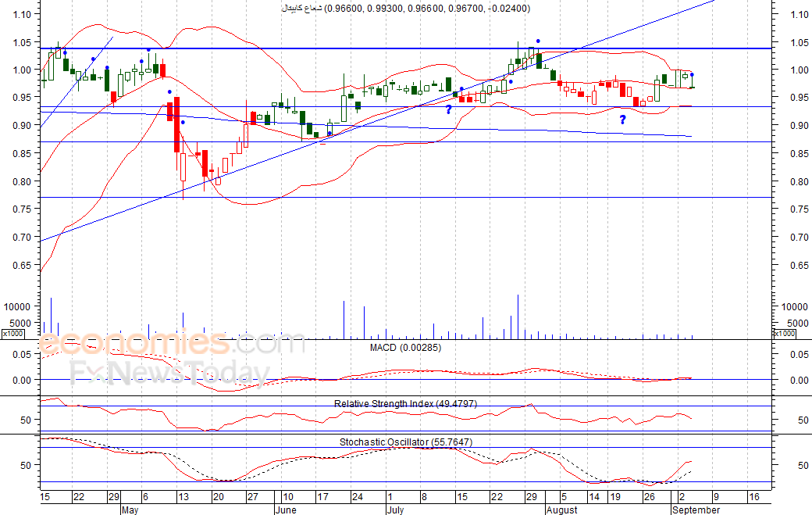Viewport: 812px width, 515px height.
Task: Click the 10000 volume label on left axis
Action: 17,306
